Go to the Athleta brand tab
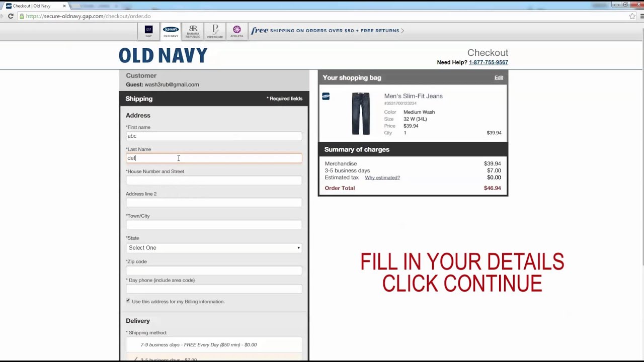Screen dimensions: 644x362 click(237, 31)
